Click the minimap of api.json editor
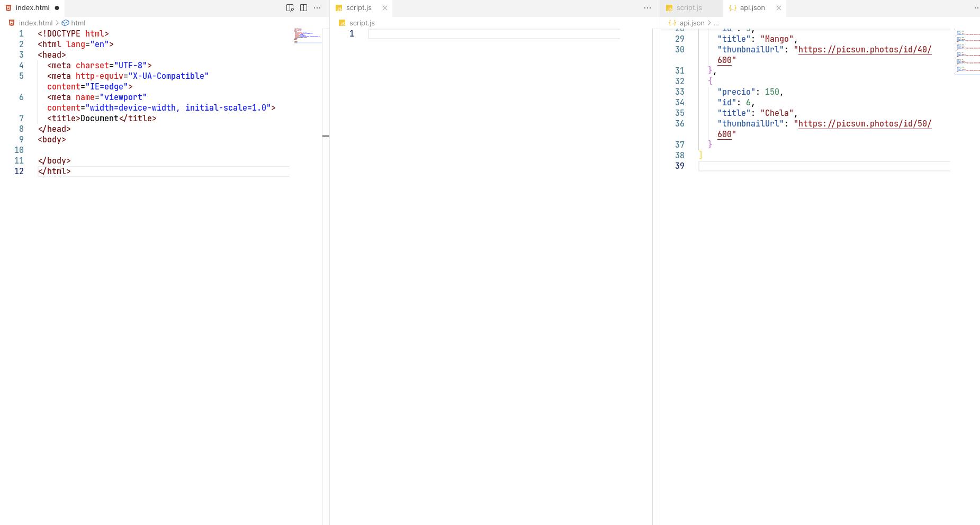The height and width of the screenshot is (525, 980). point(967,51)
